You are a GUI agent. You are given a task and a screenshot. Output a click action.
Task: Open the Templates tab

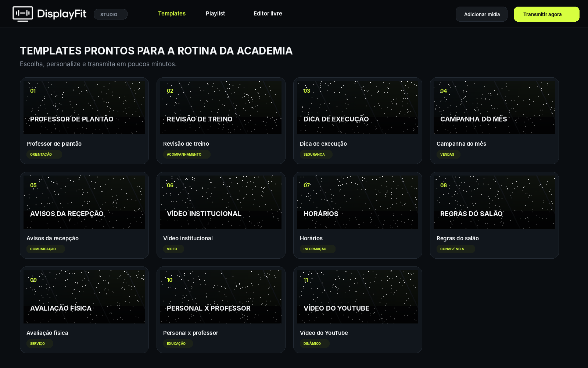pyautogui.click(x=172, y=14)
